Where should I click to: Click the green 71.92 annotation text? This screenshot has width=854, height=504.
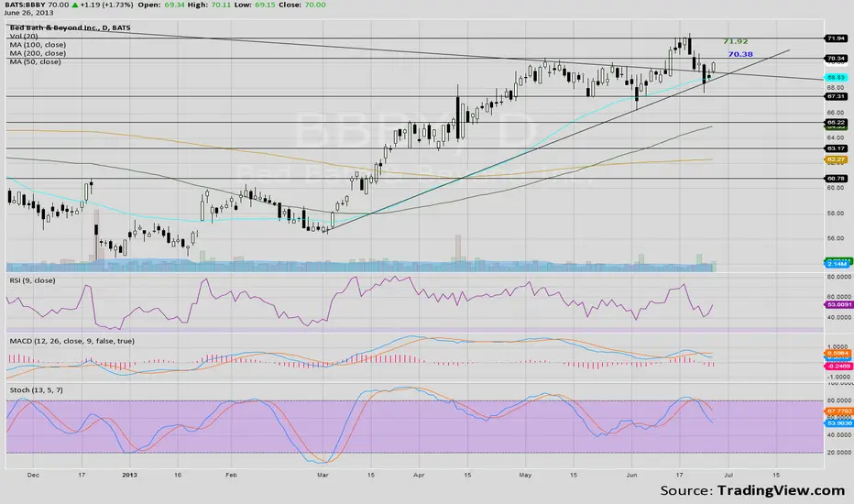pos(735,41)
